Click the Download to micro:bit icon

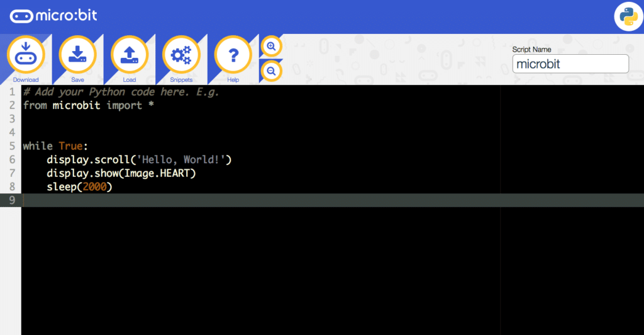(25, 55)
